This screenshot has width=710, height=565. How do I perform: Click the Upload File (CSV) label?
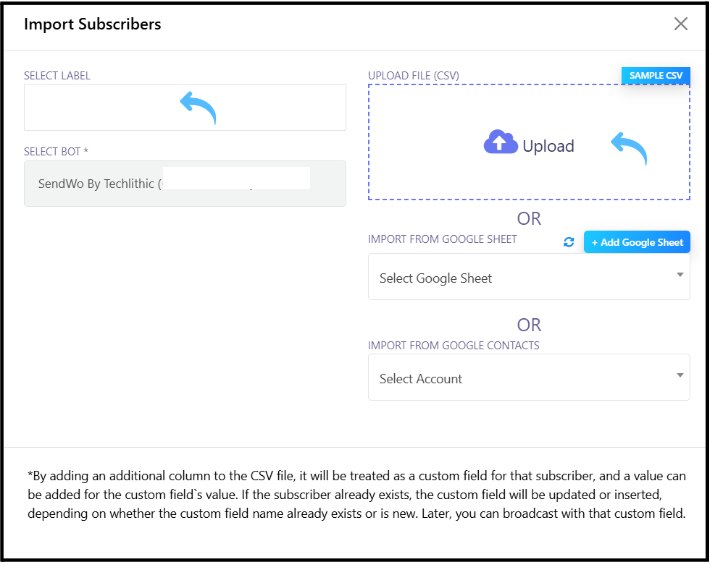(x=413, y=76)
